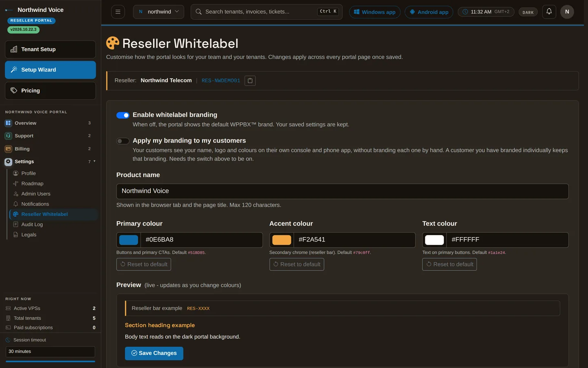Click the Section heading example text
This screenshot has height=368, width=588.
click(x=160, y=325)
